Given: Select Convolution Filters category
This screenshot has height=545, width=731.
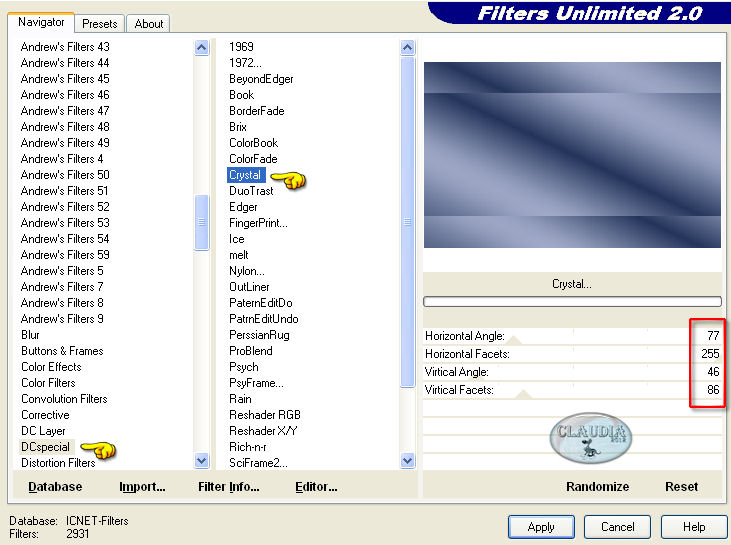Looking at the screenshot, I should [x=64, y=399].
